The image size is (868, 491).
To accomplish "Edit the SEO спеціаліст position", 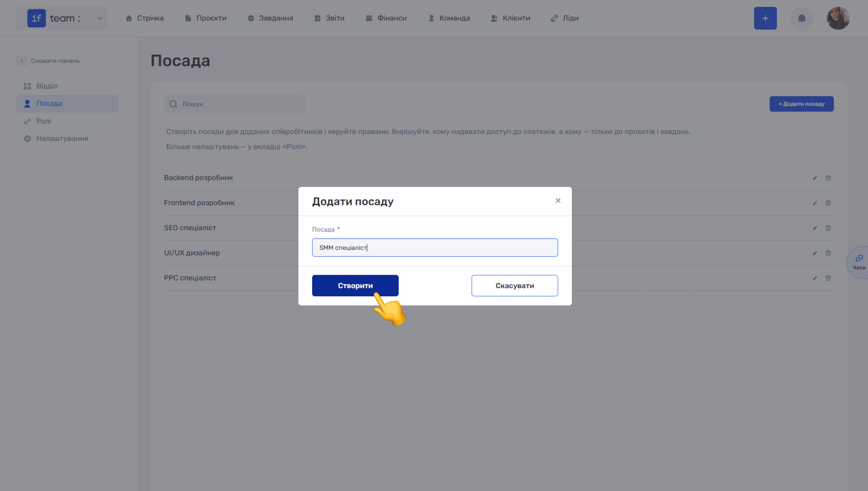I will pos(815,228).
